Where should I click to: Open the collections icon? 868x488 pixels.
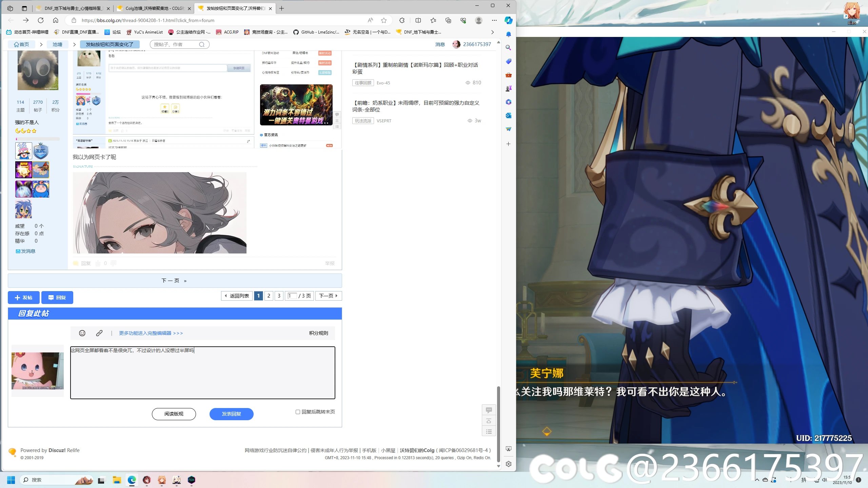[x=448, y=20]
